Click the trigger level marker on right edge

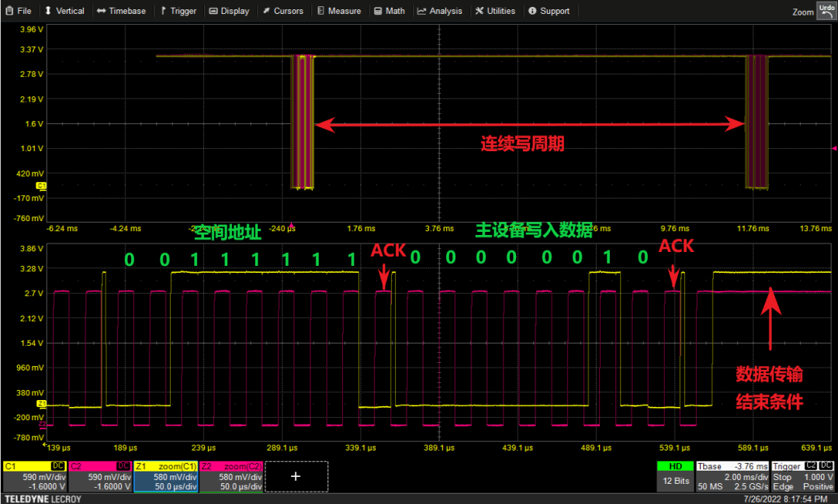click(x=834, y=148)
